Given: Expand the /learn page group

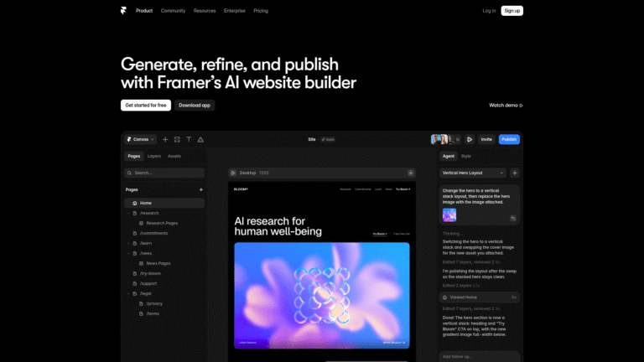Looking at the screenshot, I should tap(128, 243).
